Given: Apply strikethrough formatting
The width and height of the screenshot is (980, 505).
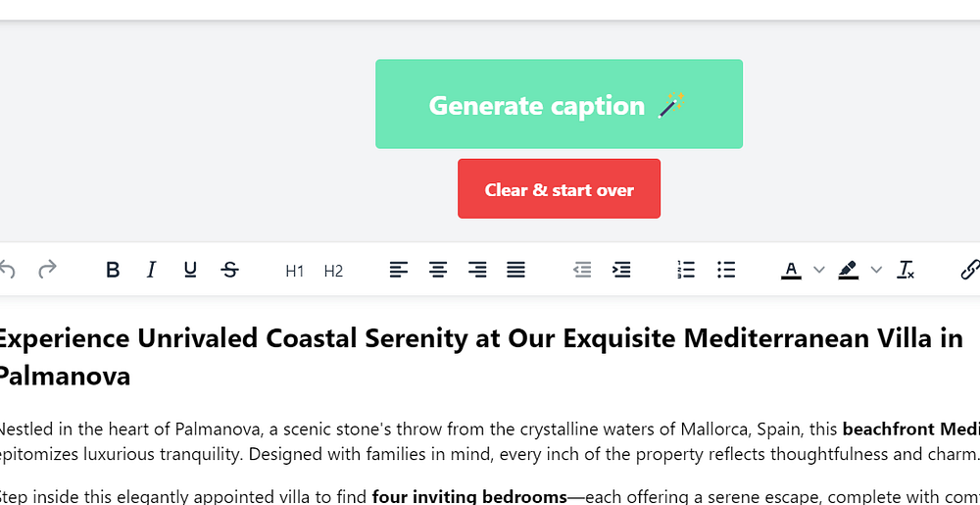Looking at the screenshot, I should click(229, 270).
